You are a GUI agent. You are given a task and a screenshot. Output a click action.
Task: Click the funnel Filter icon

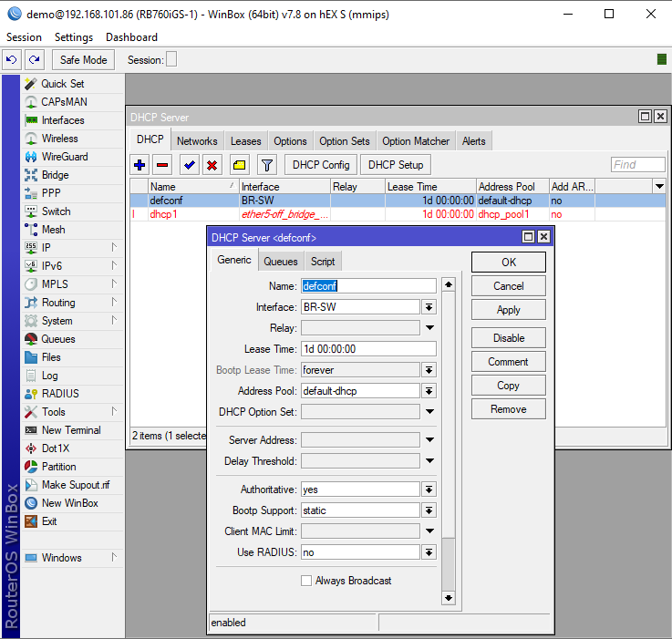coord(267,165)
